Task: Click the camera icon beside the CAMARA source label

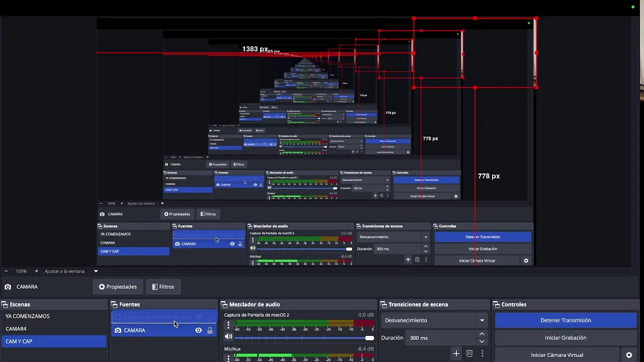Action: tap(8, 287)
